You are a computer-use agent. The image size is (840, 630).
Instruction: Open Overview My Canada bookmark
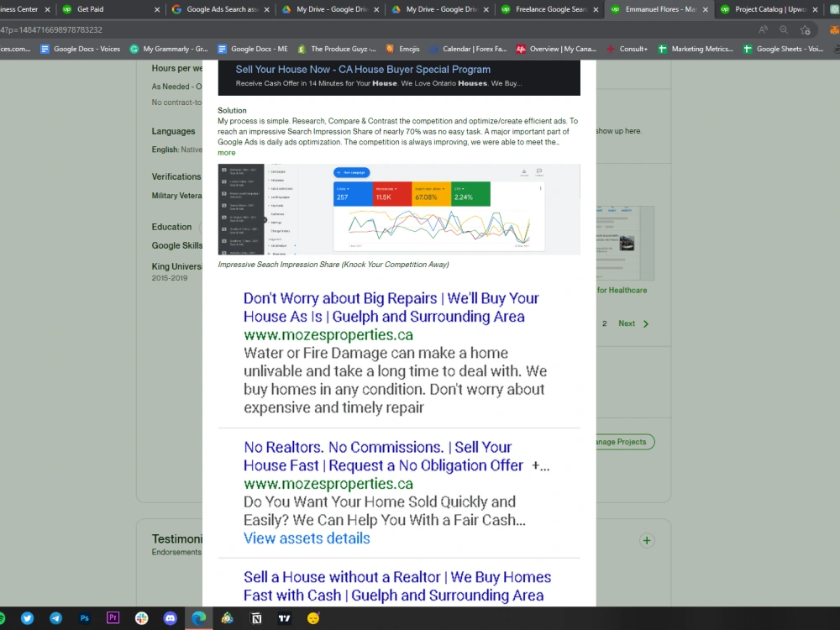556,49
